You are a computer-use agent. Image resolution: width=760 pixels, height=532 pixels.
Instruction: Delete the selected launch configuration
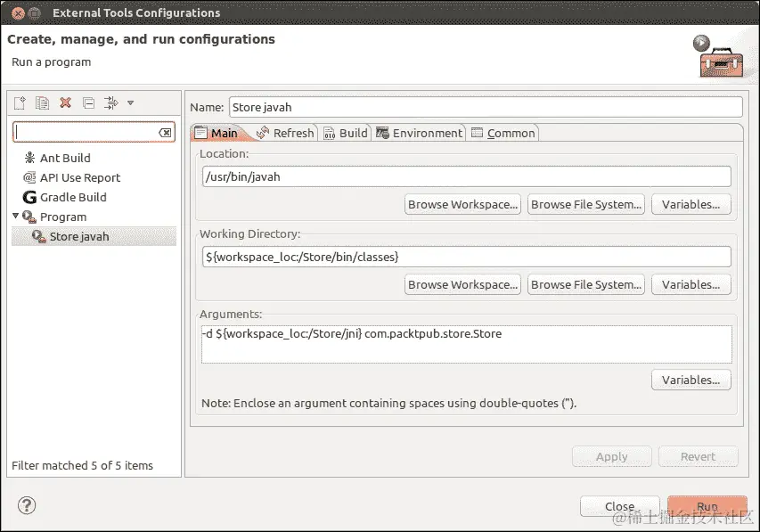[x=65, y=102]
